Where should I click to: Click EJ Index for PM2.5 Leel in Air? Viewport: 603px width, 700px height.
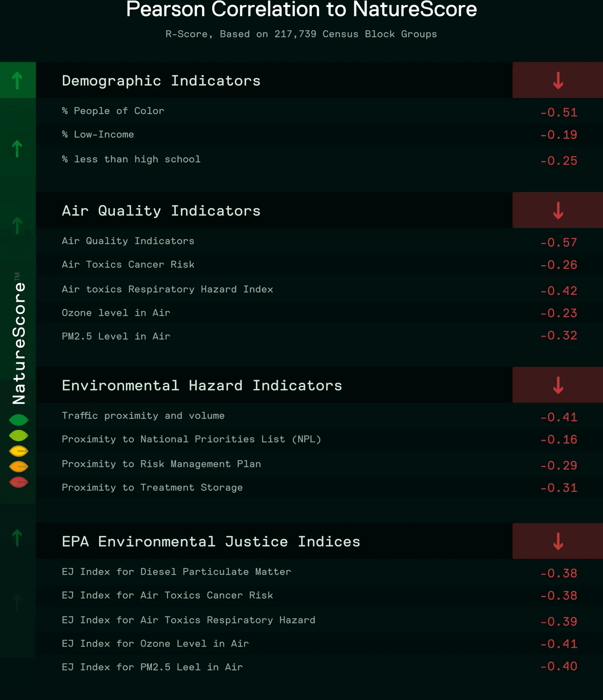[x=152, y=667]
